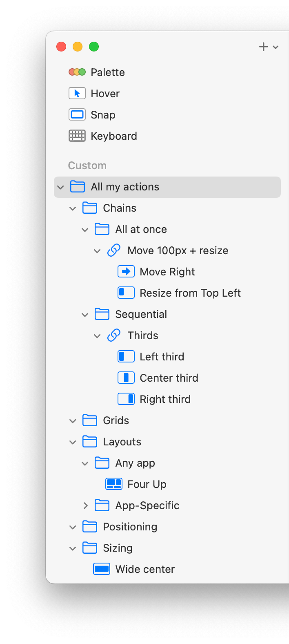Click the Palette traffic-light icon
289x644 pixels.
click(77, 72)
